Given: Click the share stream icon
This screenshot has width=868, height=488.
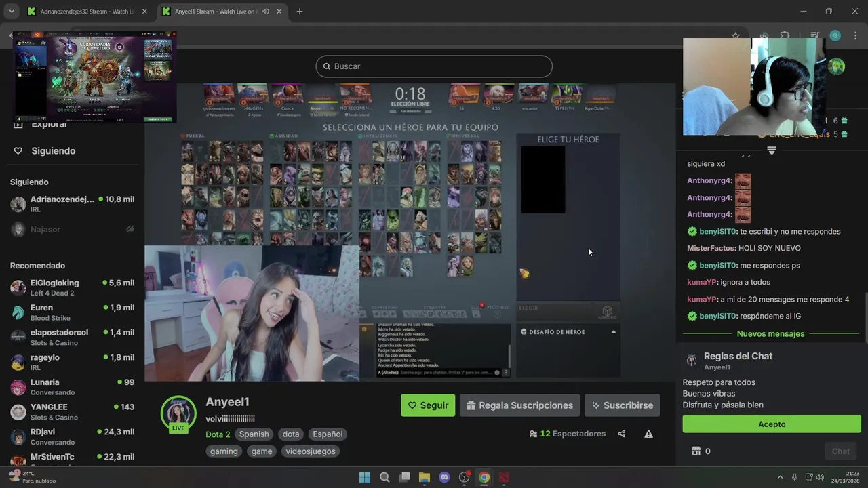Looking at the screenshot, I should pos(621,434).
